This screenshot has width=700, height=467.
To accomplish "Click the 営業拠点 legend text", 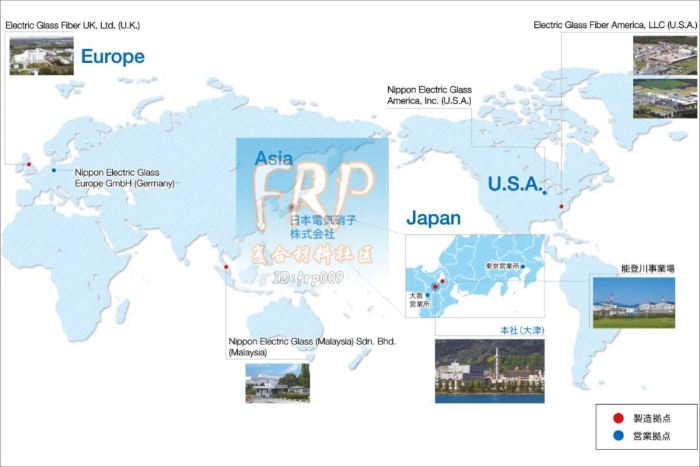I will coord(652,436).
